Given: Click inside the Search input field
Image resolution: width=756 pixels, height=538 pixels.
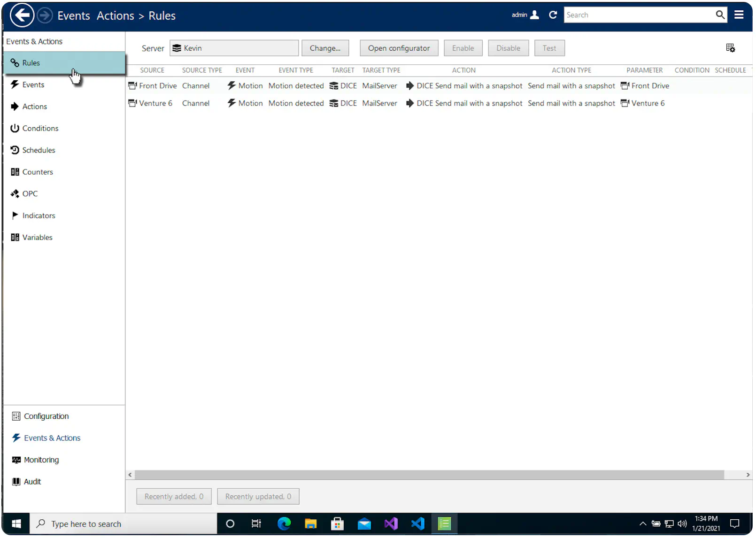Looking at the screenshot, I should [639, 15].
